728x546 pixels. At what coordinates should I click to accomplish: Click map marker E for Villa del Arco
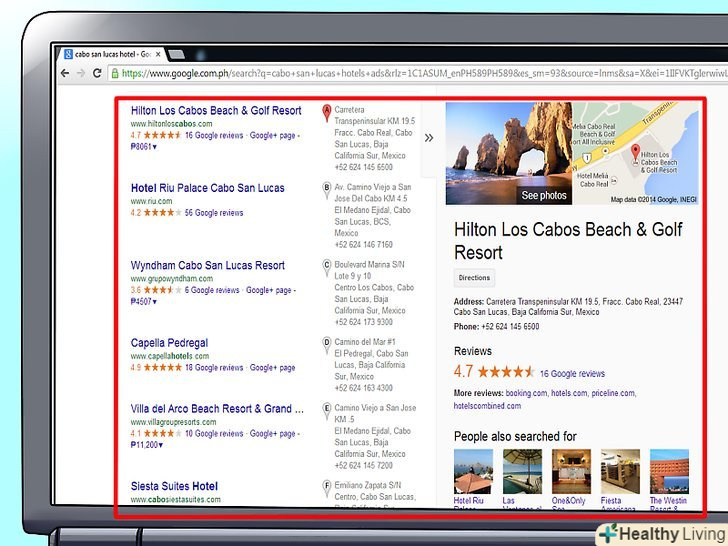coord(326,409)
